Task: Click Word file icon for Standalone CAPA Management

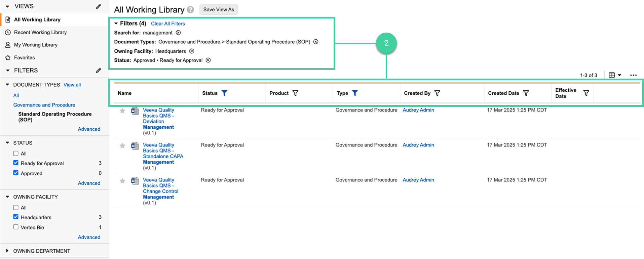Action: 135,146
